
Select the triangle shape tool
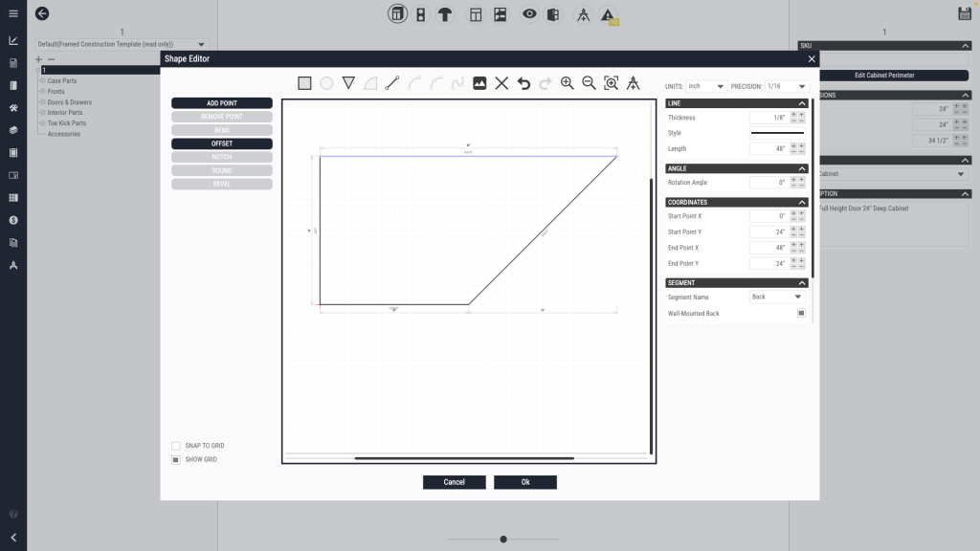[x=348, y=83]
